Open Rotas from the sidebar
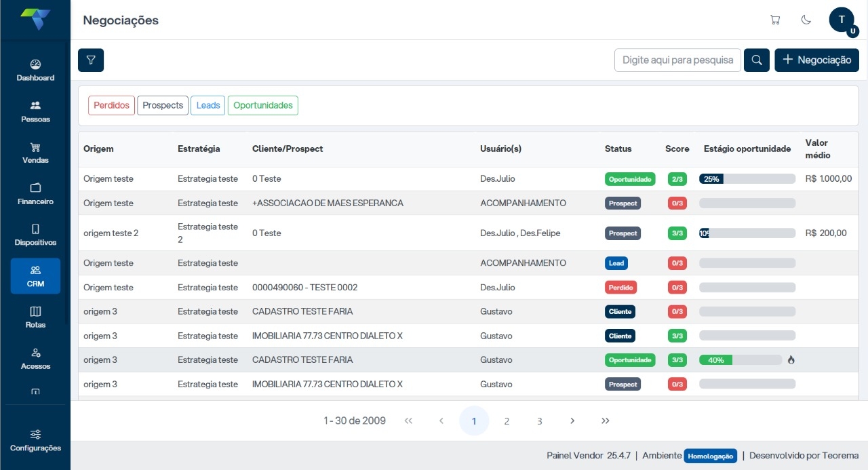868x470 pixels. point(35,317)
